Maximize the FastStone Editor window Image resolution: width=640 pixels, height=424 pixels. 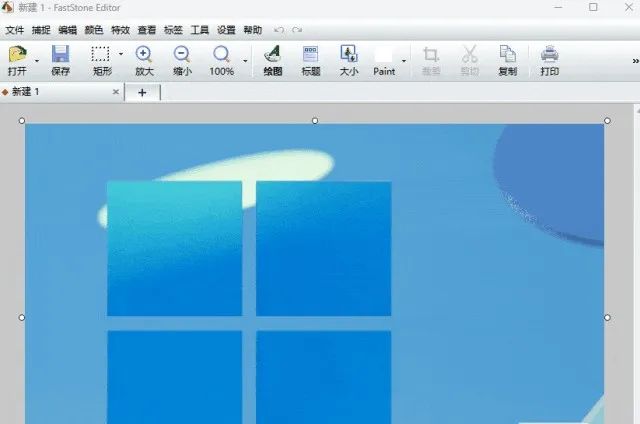coord(593,7)
